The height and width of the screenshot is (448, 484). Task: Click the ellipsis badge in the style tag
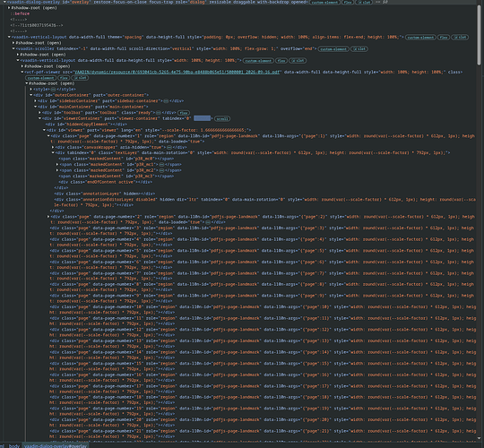[x=54, y=90]
